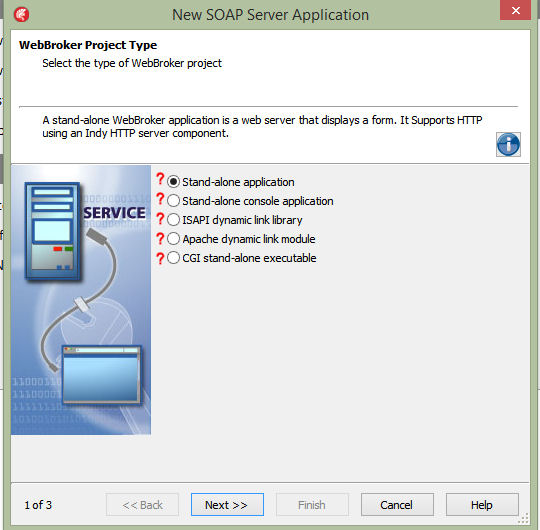The height and width of the screenshot is (530, 540).
Task: Click the disabled Finish button
Action: coord(312,505)
